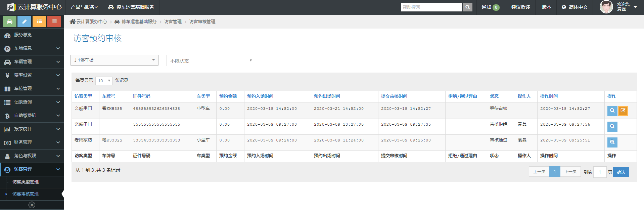Image resolution: width=644 pixels, height=210 pixels.
Task: Open audit edit for visitor 粤KHH355
Action: click(x=623, y=111)
